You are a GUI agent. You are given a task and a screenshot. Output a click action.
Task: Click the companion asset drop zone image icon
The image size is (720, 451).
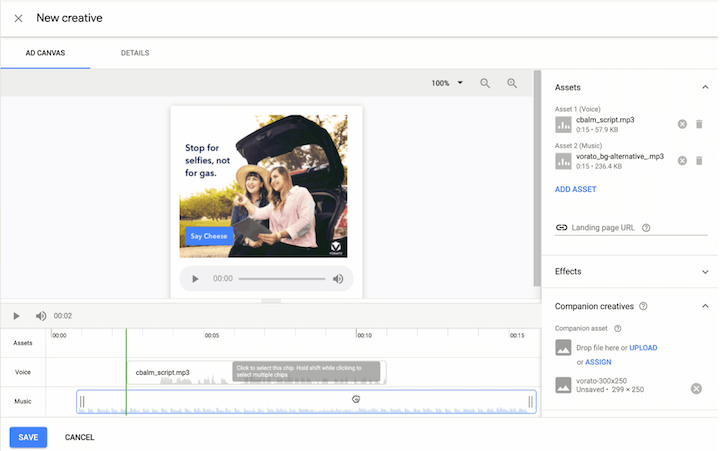click(563, 348)
